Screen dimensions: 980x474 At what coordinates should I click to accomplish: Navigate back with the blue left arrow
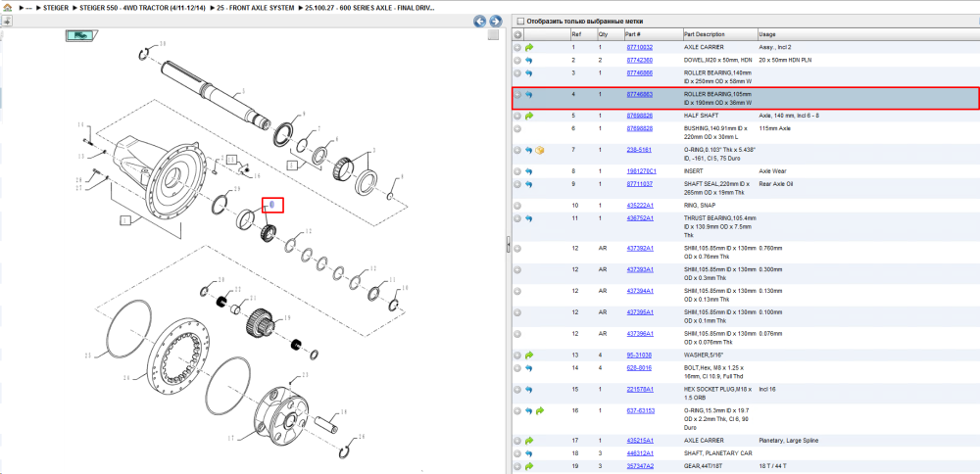[480, 22]
